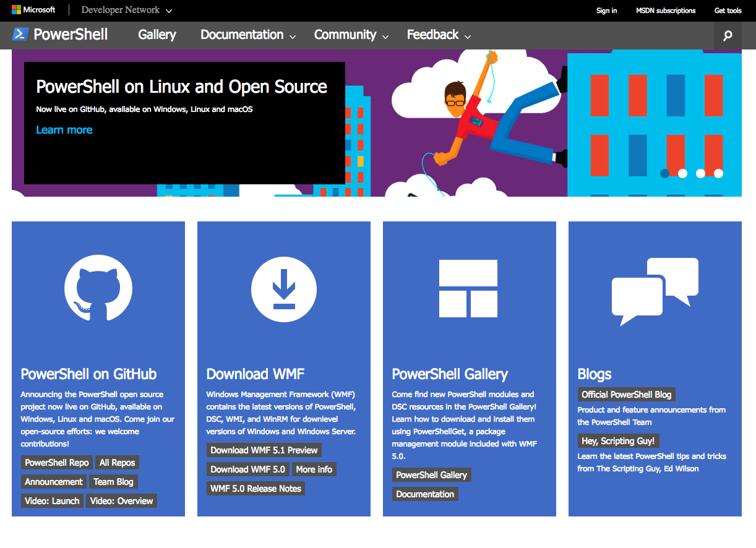Click the PowerShell prompt logo in the navbar
This screenshot has height=548, width=756.
point(20,35)
